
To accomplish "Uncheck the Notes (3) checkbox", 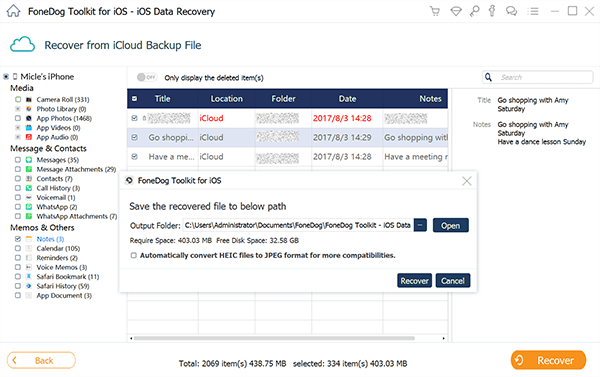I will pos(18,239).
